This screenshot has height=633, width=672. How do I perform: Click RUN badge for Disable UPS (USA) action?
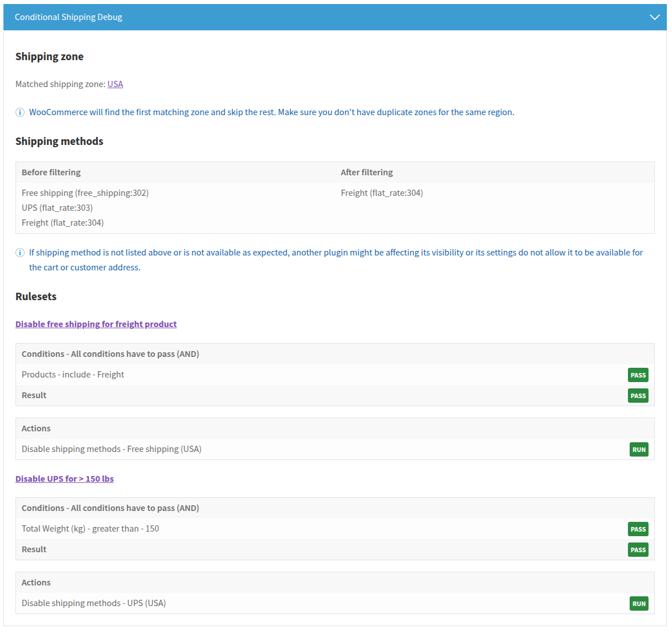click(x=639, y=604)
